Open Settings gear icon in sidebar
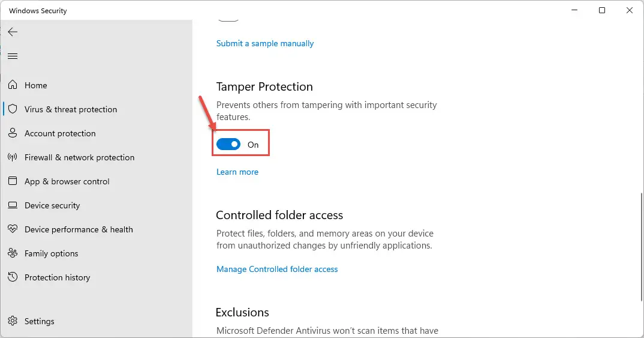The width and height of the screenshot is (644, 338). pyautogui.click(x=13, y=321)
